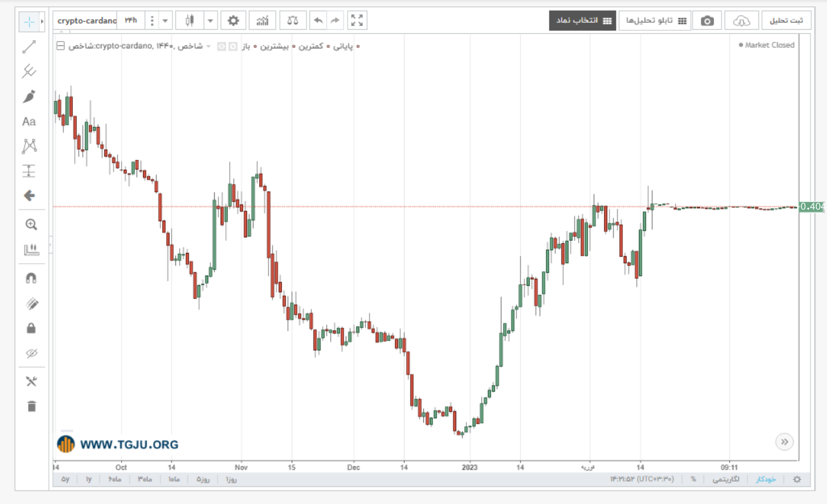827x504 pixels.
Task: Select the long/short position measurement tool
Action: click(x=29, y=171)
